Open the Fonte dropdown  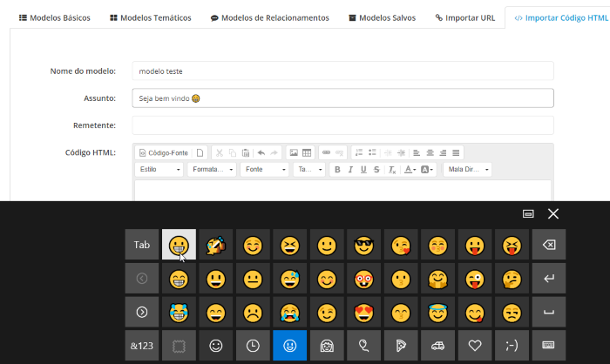point(265,170)
